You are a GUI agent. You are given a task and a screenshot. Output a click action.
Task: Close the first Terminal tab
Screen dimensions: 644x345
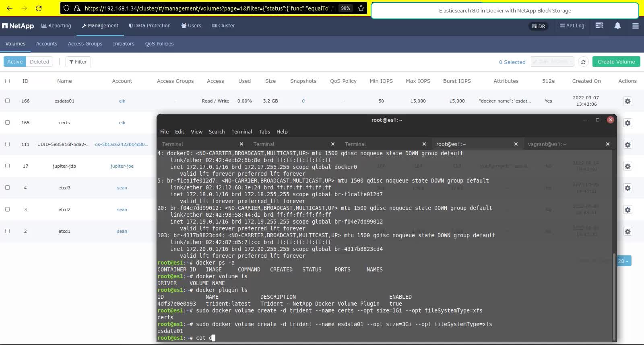point(242,144)
